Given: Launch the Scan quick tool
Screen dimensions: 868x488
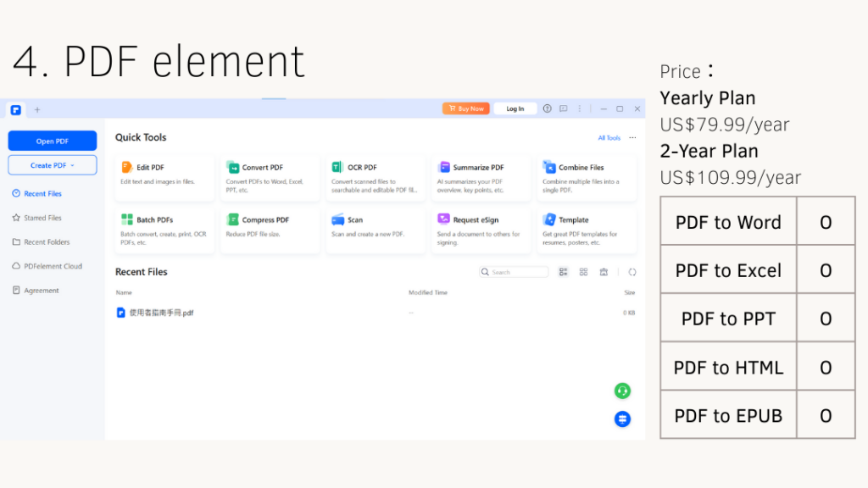Looking at the screenshot, I should [x=376, y=230].
